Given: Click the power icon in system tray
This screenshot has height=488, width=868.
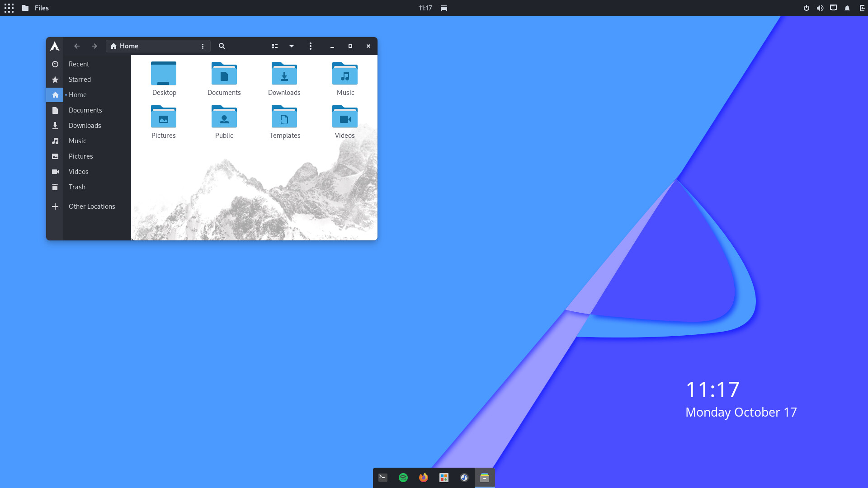Looking at the screenshot, I should point(806,8).
